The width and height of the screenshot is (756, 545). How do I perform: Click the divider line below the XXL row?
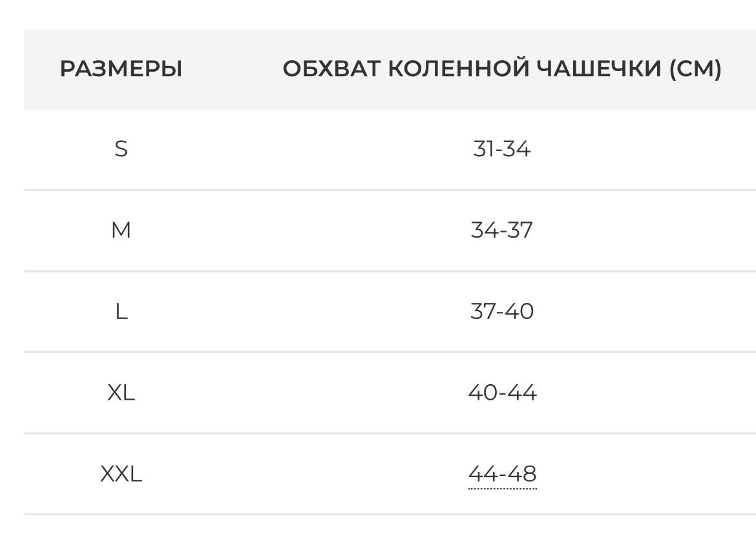point(388,515)
